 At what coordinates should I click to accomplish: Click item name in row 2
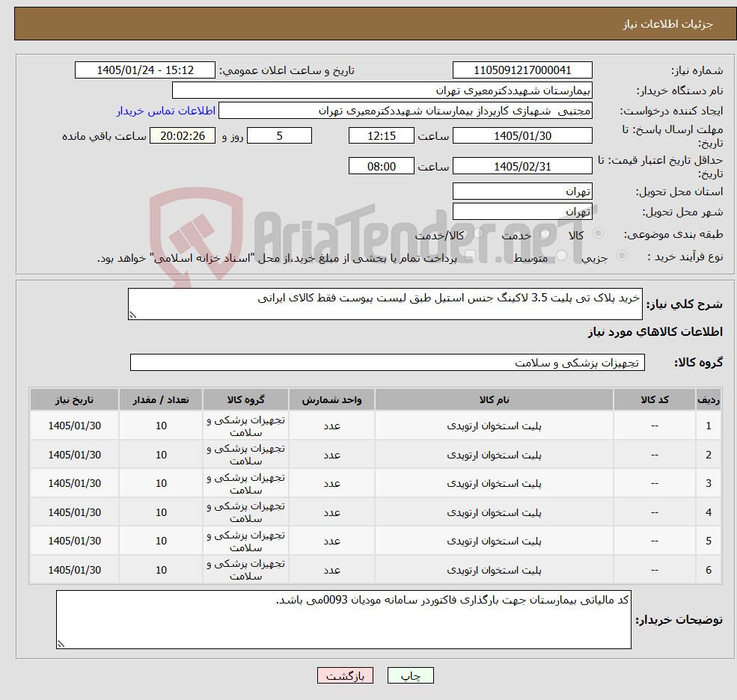[x=494, y=455]
